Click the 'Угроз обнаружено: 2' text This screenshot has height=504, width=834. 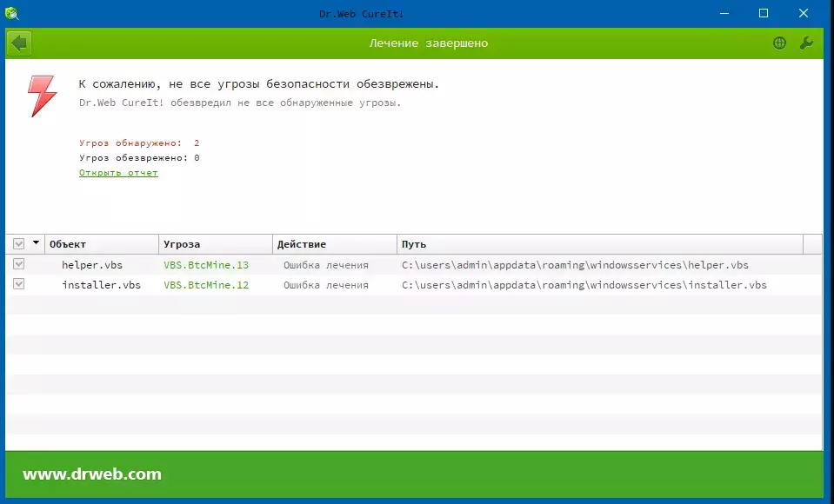click(x=139, y=143)
